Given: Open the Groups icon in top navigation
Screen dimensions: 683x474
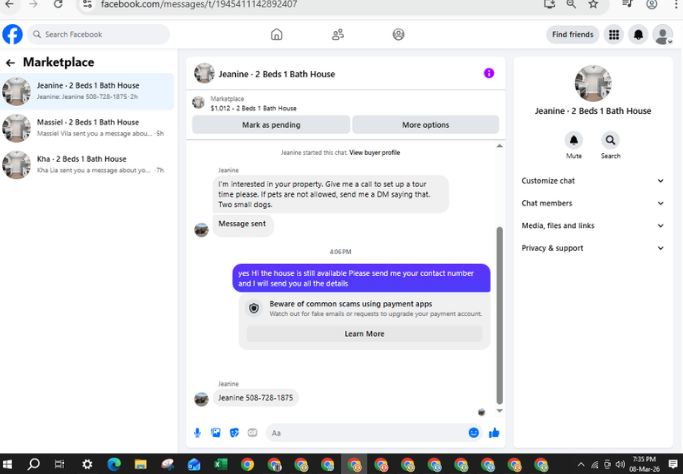Looking at the screenshot, I should pyautogui.click(x=398, y=34).
